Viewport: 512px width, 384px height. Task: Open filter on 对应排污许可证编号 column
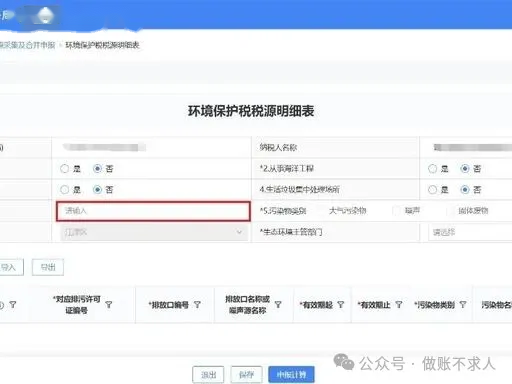click(109, 305)
